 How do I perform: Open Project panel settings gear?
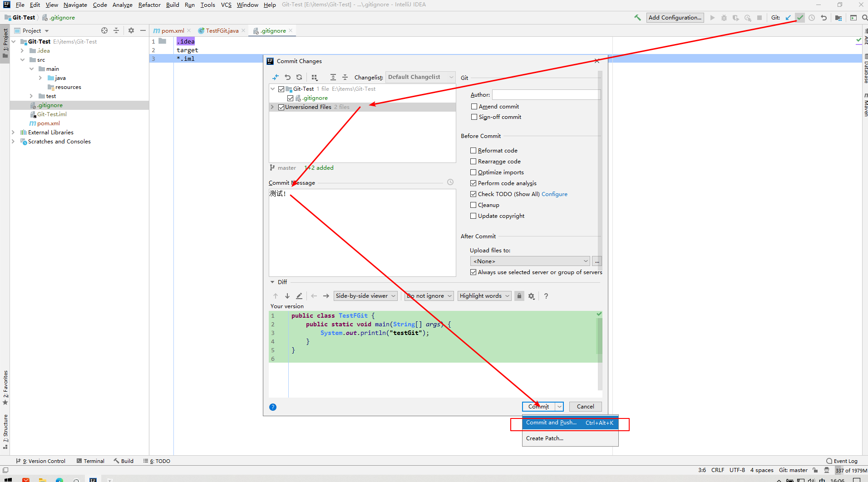[x=131, y=30]
